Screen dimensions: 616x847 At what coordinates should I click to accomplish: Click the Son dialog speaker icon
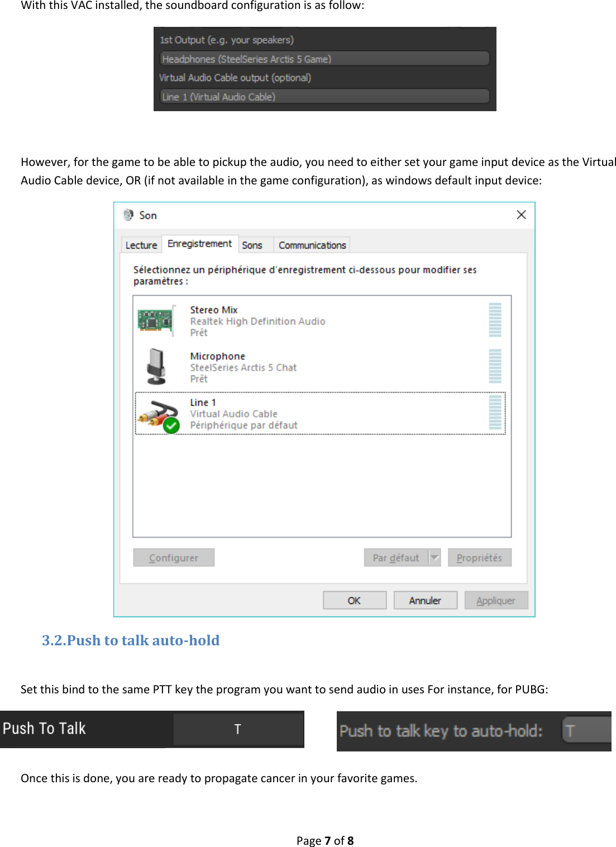click(128, 215)
